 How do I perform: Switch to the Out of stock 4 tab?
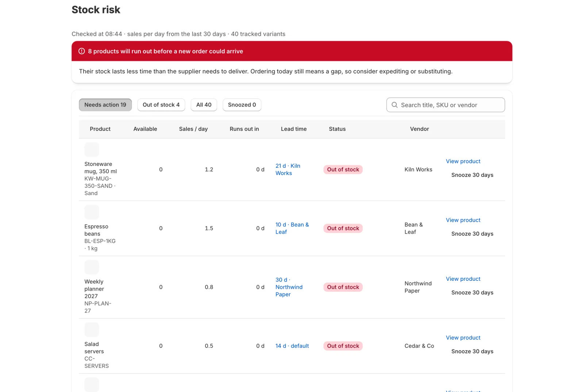161,105
